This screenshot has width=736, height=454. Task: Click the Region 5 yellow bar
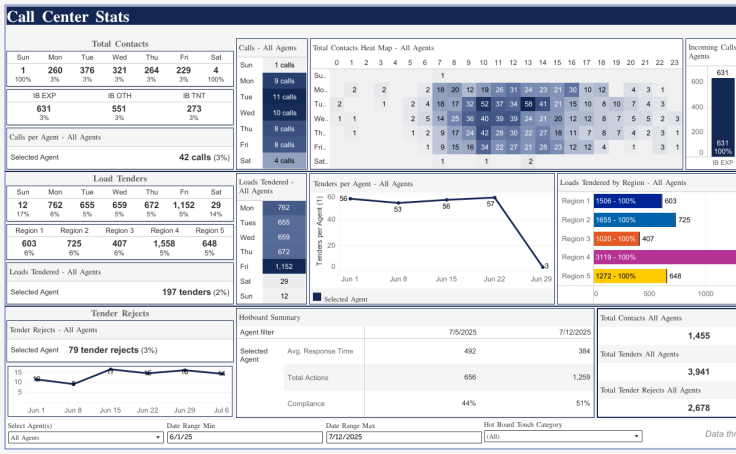[630, 276]
